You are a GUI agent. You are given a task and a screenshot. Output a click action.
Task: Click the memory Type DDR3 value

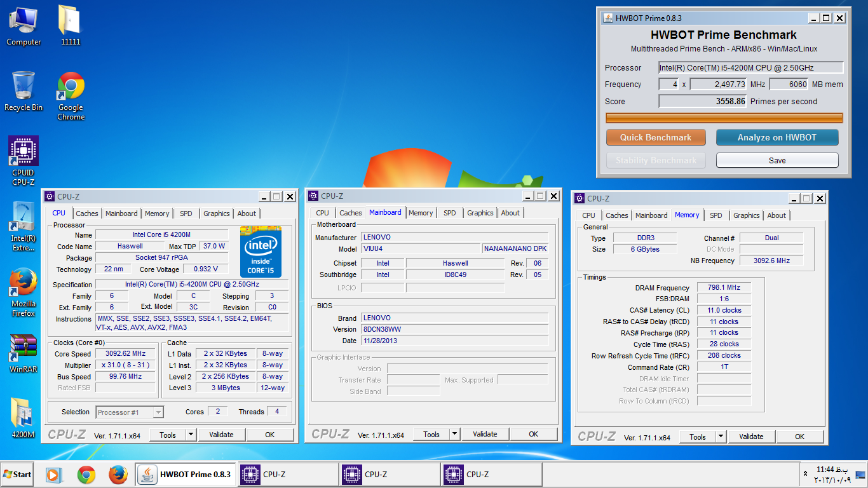pos(645,238)
